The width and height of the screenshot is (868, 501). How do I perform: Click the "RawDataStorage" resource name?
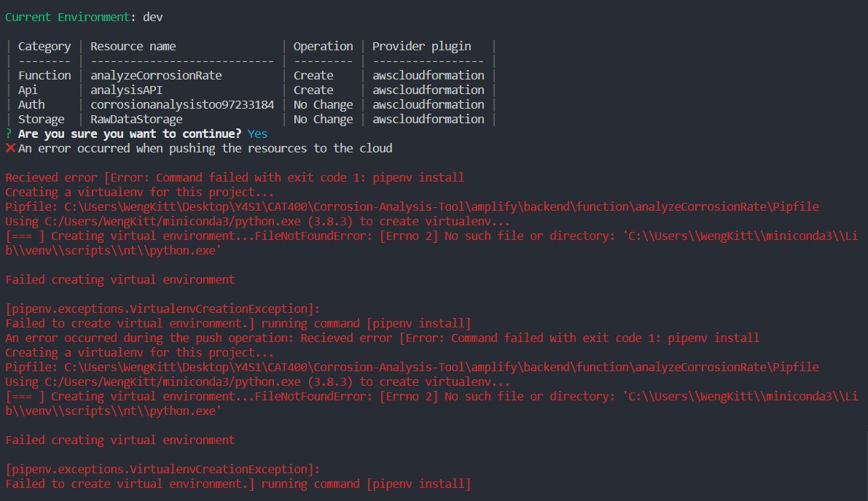[136, 119]
